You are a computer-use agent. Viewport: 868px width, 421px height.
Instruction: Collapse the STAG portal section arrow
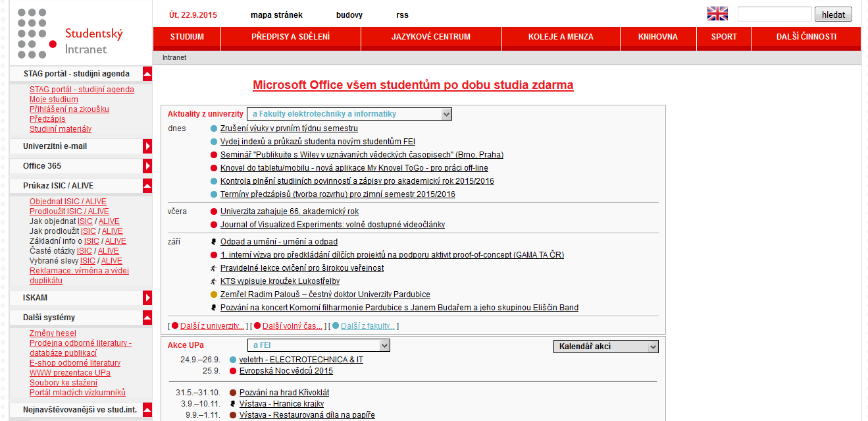coord(147,74)
